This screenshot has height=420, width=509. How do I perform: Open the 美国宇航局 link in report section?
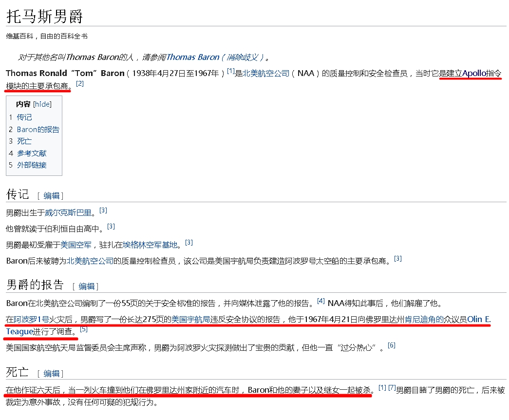[x=190, y=320]
